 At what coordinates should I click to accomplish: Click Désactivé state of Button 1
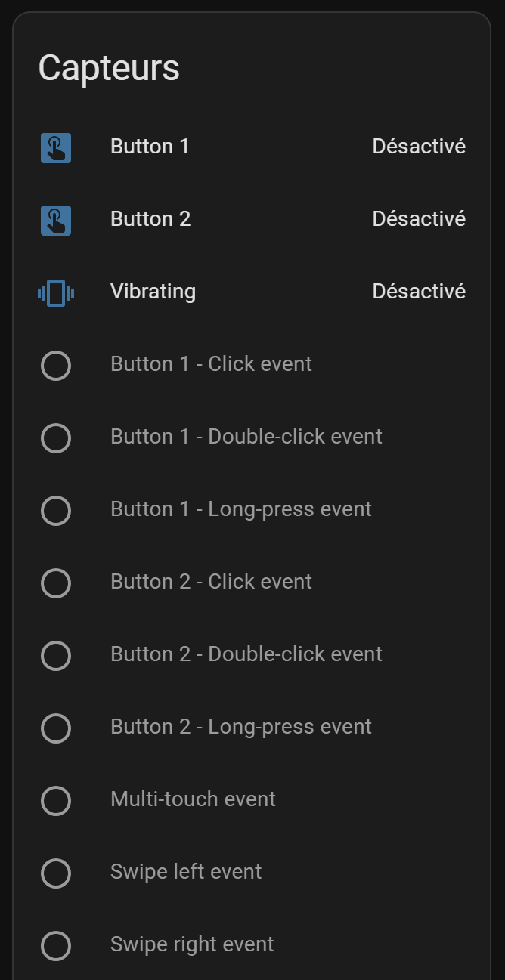pos(419,147)
